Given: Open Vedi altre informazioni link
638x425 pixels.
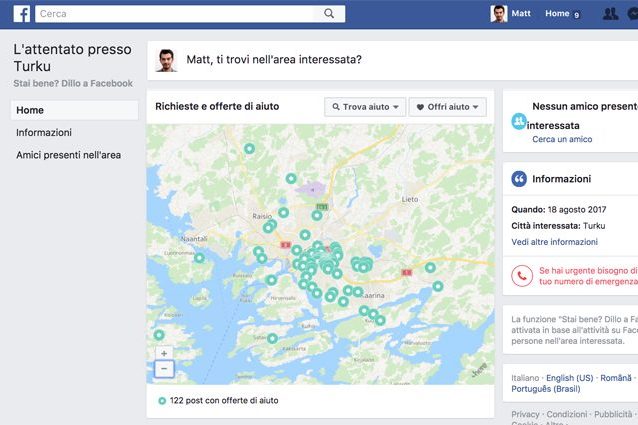Looking at the screenshot, I should (x=554, y=242).
